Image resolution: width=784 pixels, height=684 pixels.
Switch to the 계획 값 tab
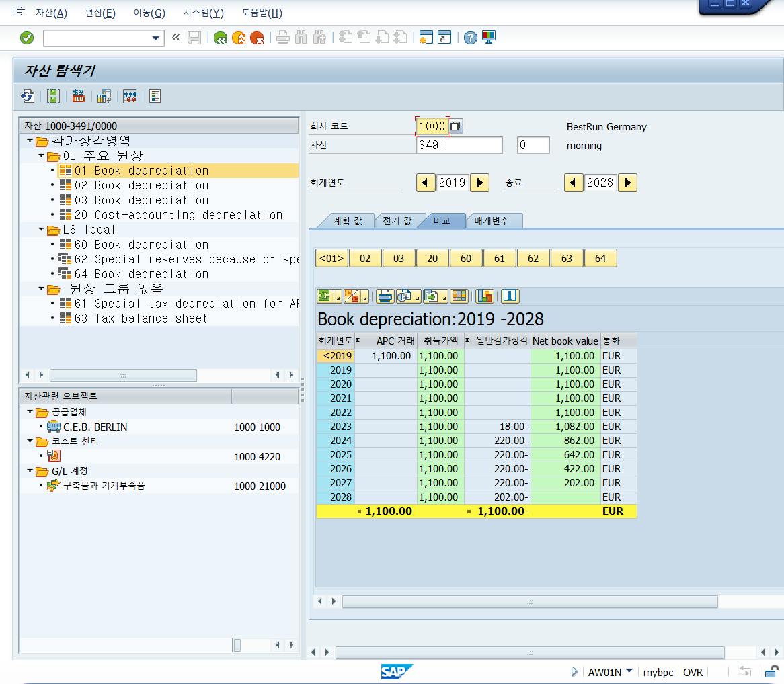[348, 221]
